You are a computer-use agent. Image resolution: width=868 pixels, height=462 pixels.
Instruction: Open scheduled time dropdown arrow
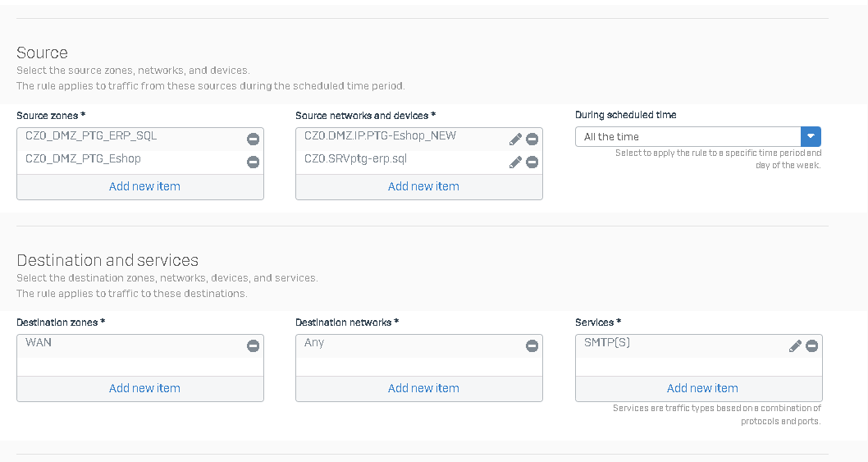pos(811,136)
